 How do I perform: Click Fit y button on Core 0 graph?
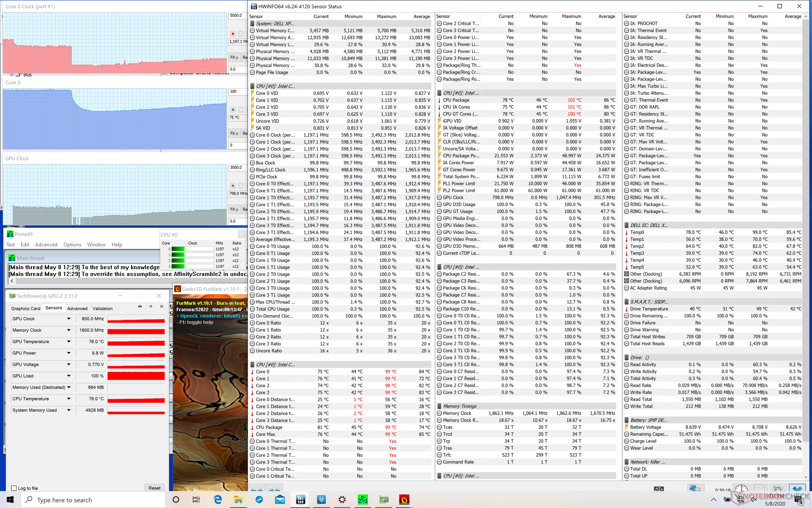point(234,133)
